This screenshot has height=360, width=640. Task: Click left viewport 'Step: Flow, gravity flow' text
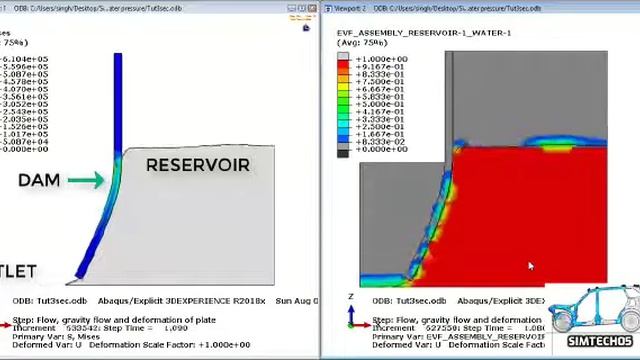pos(114,320)
